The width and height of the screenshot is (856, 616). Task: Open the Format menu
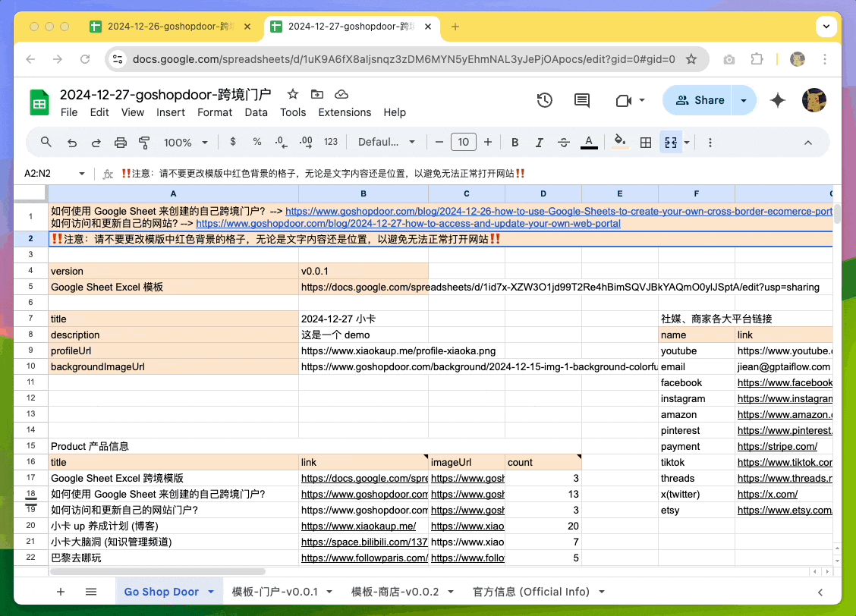[215, 112]
